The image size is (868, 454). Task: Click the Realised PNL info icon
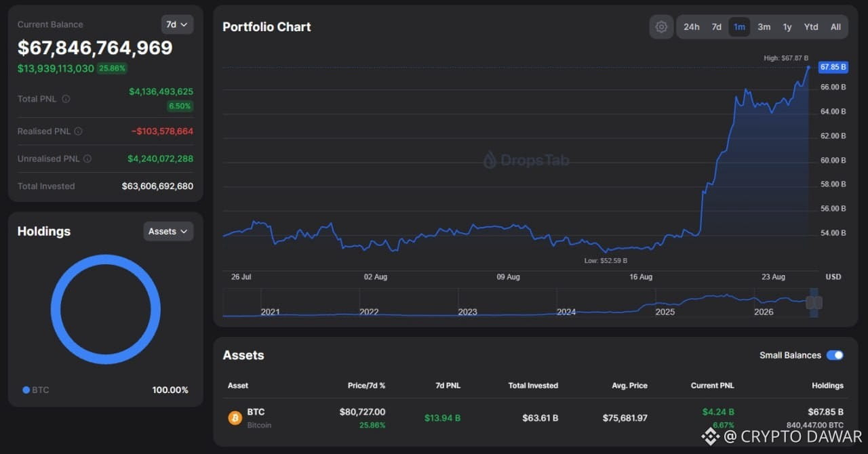point(78,131)
